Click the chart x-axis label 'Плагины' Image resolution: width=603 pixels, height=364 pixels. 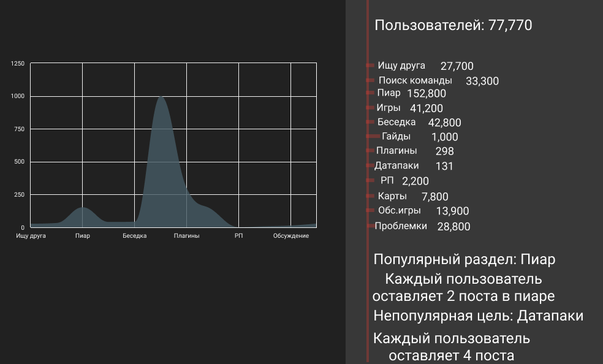pyautogui.click(x=186, y=236)
